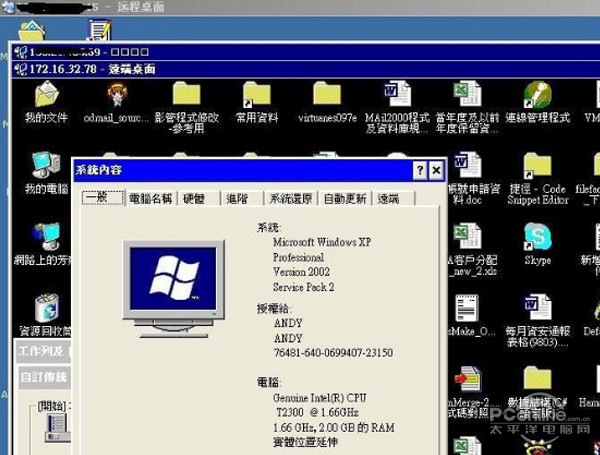Open the MAil2000程式 Word document
This screenshot has height=455, width=600.
pyautogui.click(x=397, y=96)
